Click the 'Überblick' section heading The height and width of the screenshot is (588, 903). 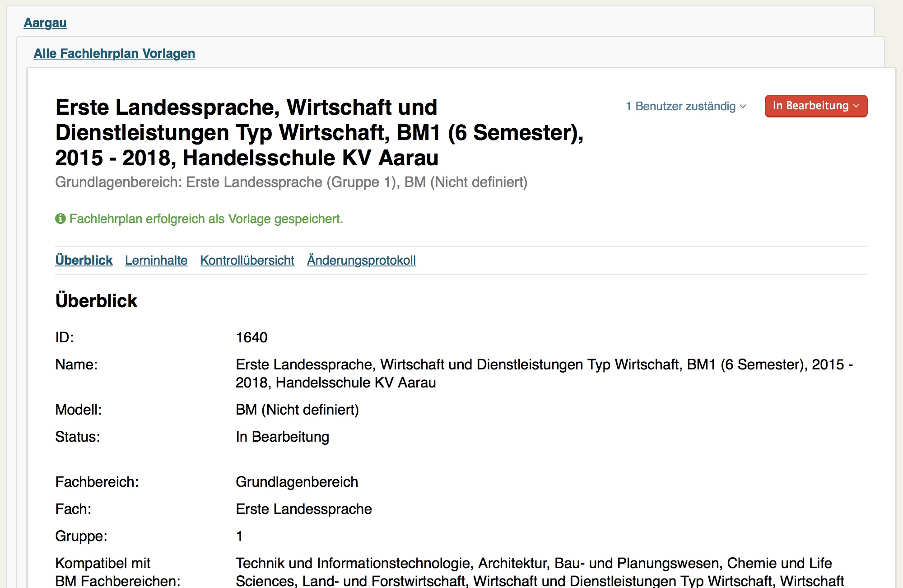[96, 301]
